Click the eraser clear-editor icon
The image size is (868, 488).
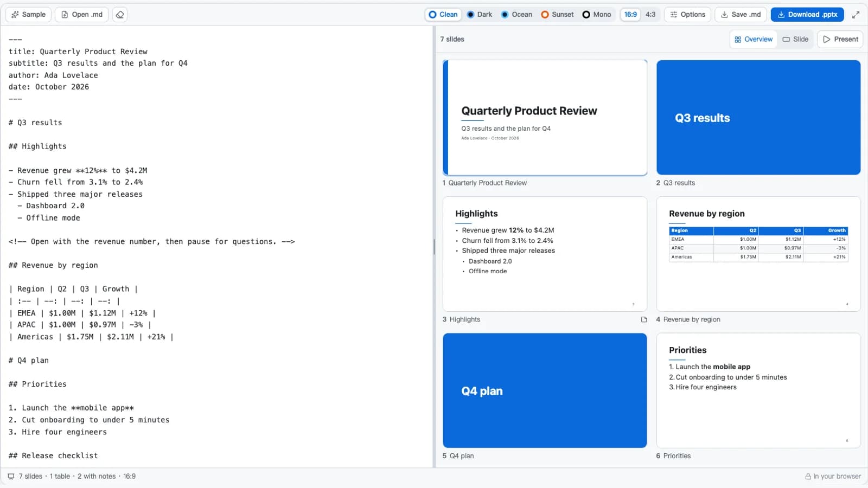click(120, 15)
